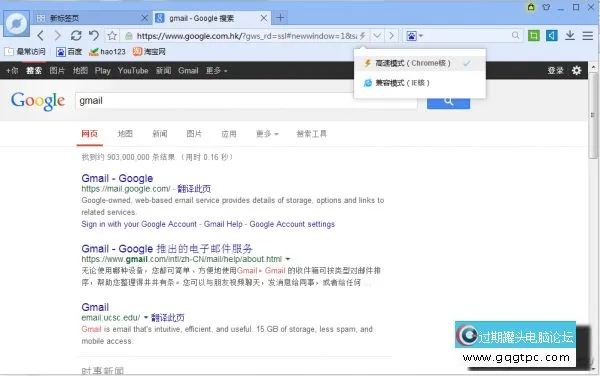The image size is (600, 376).
Task: Click the undo closed tab icon
Action: point(94,36)
